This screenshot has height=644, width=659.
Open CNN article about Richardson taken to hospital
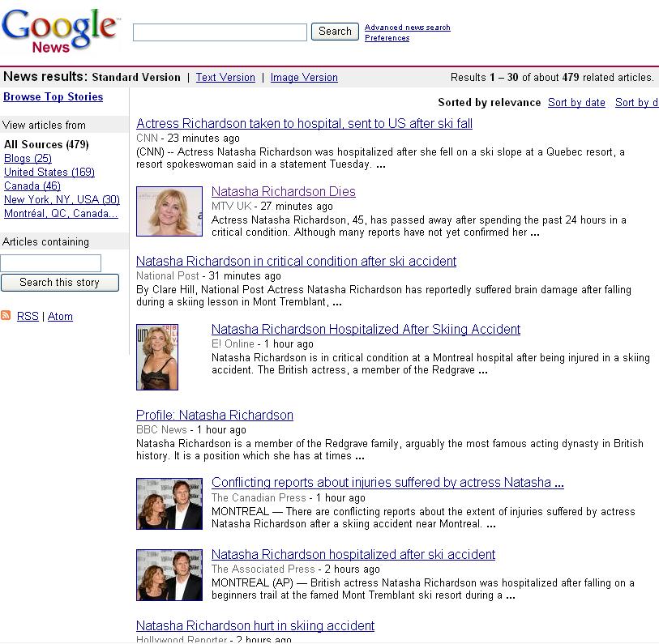tap(304, 123)
